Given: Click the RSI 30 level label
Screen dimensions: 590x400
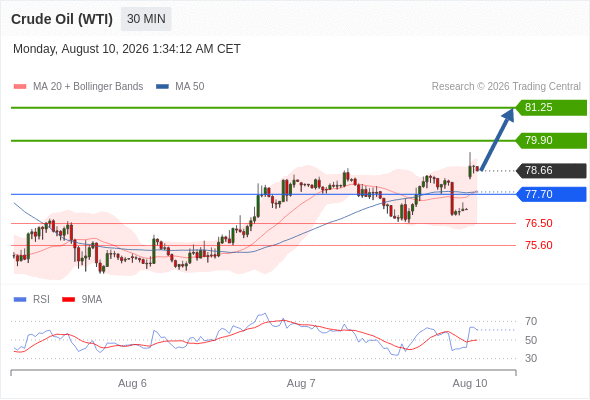Looking at the screenshot, I should tap(531, 358).
